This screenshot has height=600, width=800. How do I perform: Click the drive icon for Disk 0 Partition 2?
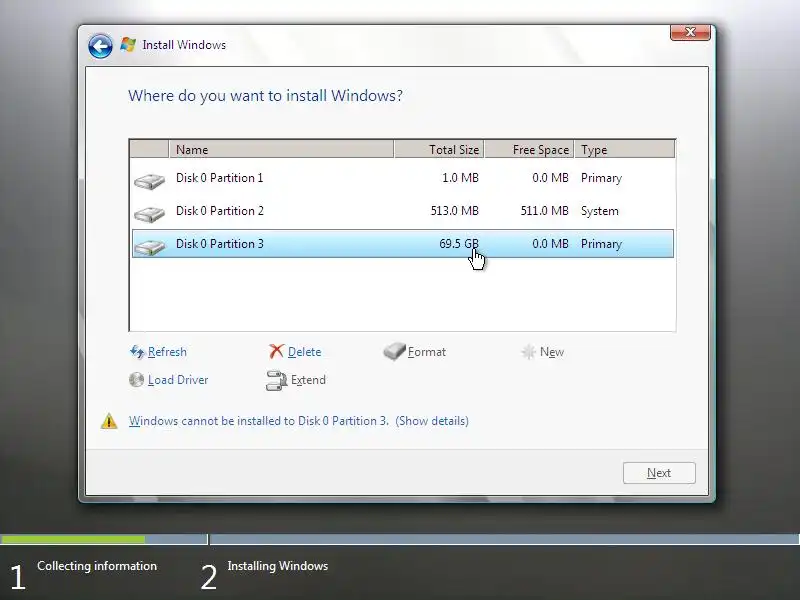pyautogui.click(x=149, y=214)
